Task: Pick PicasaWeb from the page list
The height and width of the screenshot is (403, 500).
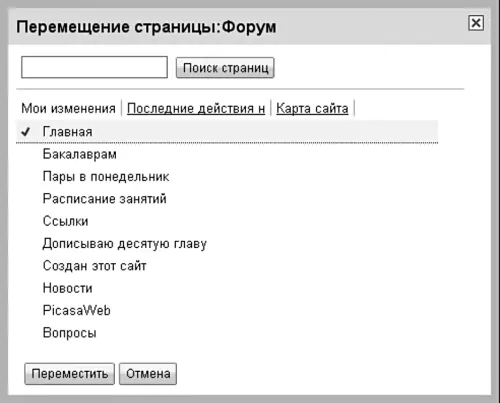Action: coord(77,311)
